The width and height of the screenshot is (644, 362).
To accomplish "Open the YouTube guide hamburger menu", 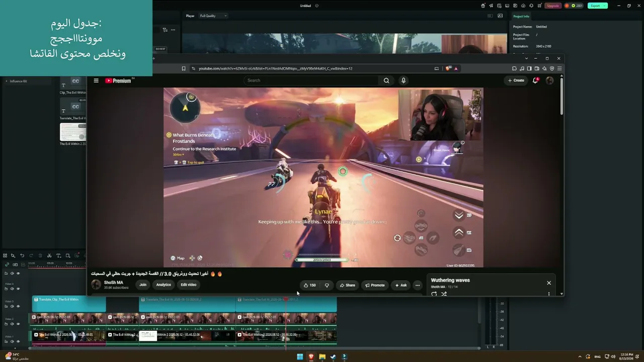I will click(x=96, y=80).
